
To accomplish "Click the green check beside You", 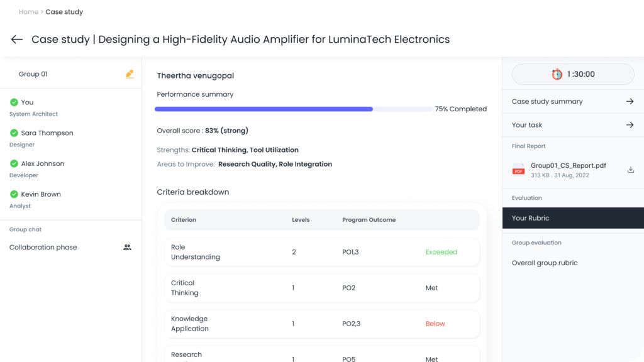I will pyautogui.click(x=14, y=102).
